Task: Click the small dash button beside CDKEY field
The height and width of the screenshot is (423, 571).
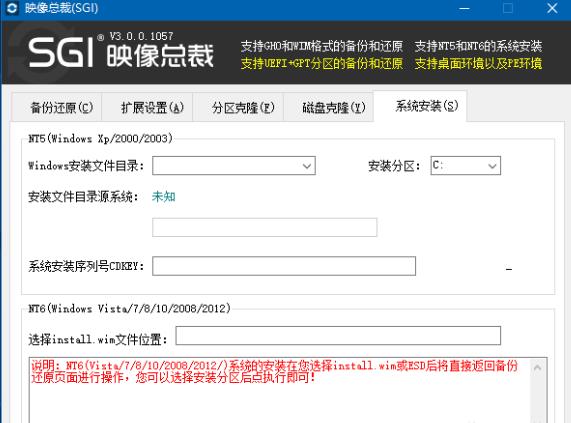Action: [509, 269]
